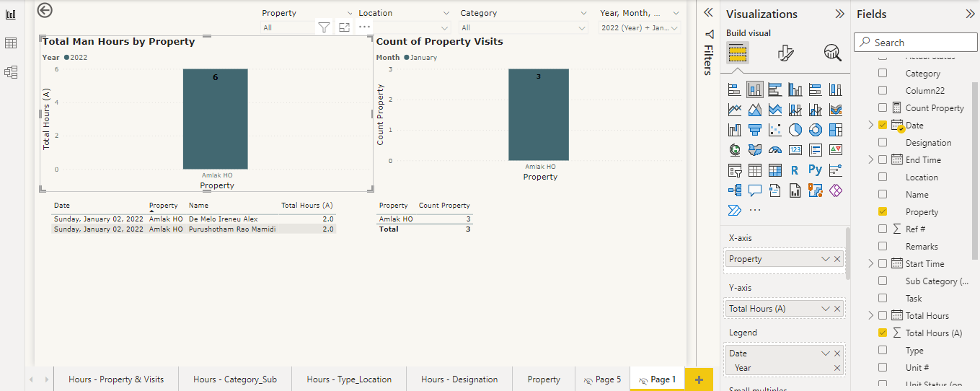Open the 2022 (Year) slicer dropdown

click(675, 27)
